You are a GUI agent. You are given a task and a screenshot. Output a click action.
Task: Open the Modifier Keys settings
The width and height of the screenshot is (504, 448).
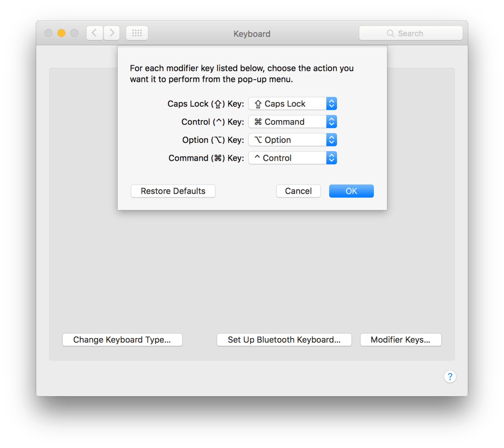pyautogui.click(x=400, y=340)
